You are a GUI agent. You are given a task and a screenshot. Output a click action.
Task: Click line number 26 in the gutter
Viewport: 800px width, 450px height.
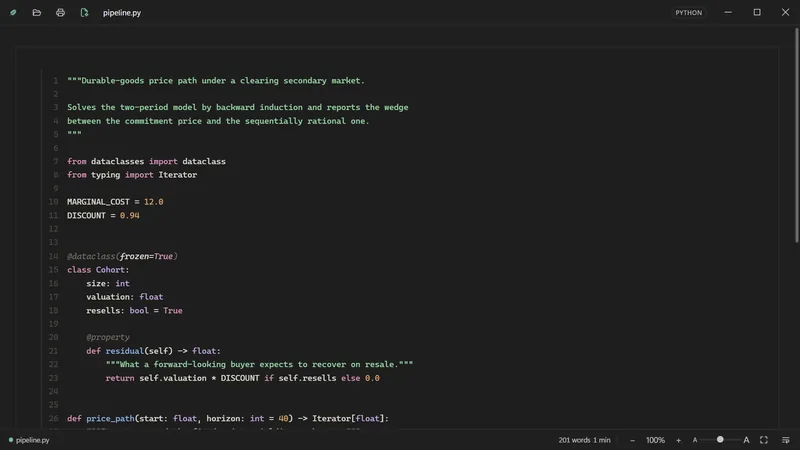point(54,418)
